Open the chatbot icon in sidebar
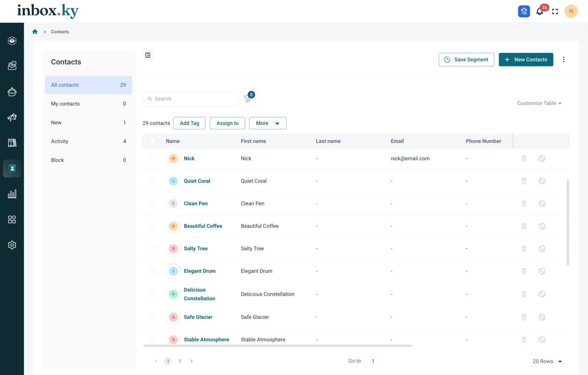The width and height of the screenshot is (588, 375). (12, 92)
